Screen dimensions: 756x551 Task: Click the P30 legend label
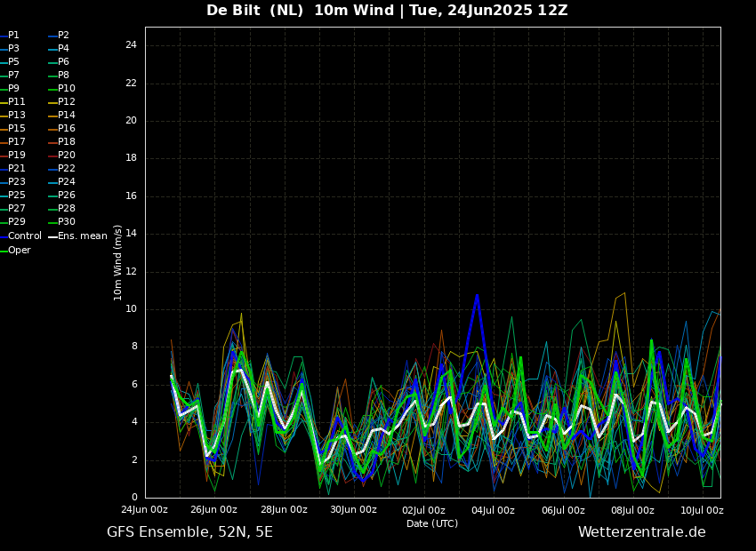(66, 222)
